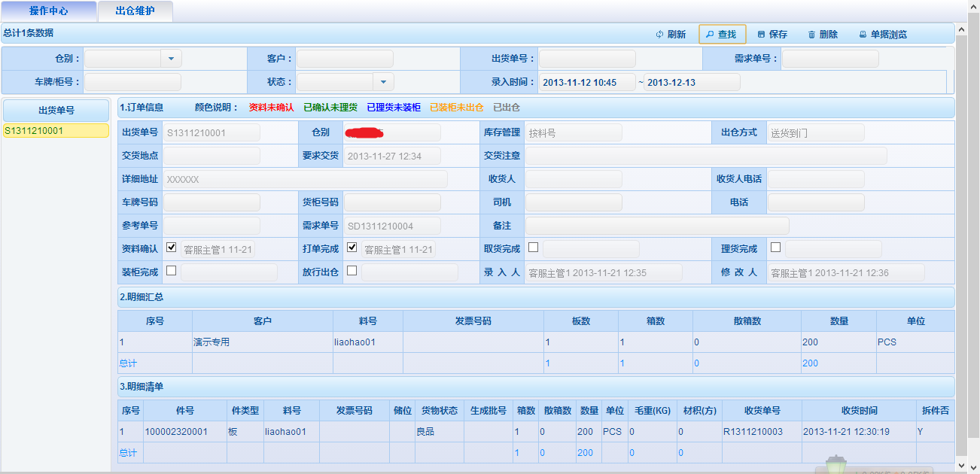This screenshot has width=980, height=474.
Task: Open 单据浏览 document browse icon
Action: [863, 35]
